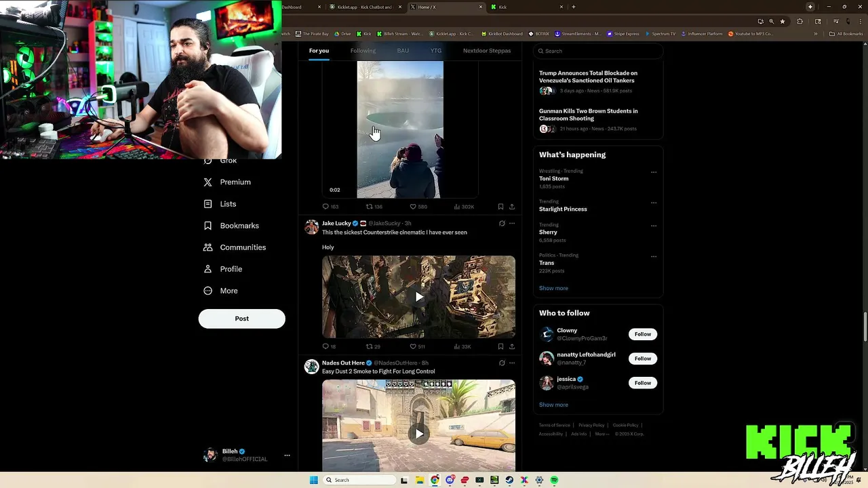This screenshot has width=868, height=488.
Task: View analytics of the 302K views post
Action: click(x=464, y=207)
